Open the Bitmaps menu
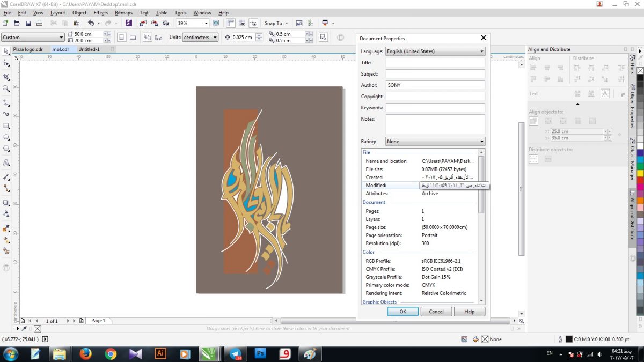This screenshot has height=362, width=644. [124, 13]
